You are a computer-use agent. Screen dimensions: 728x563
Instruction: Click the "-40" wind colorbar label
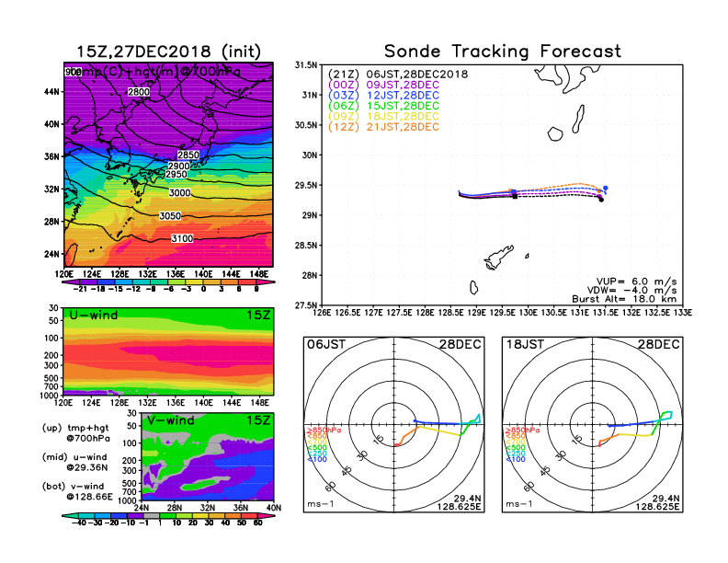click(79, 523)
